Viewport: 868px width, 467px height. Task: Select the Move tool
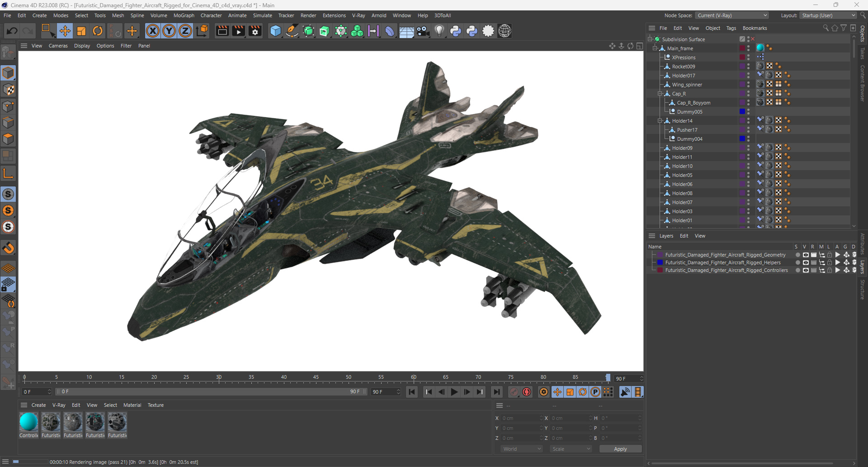[x=65, y=31]
